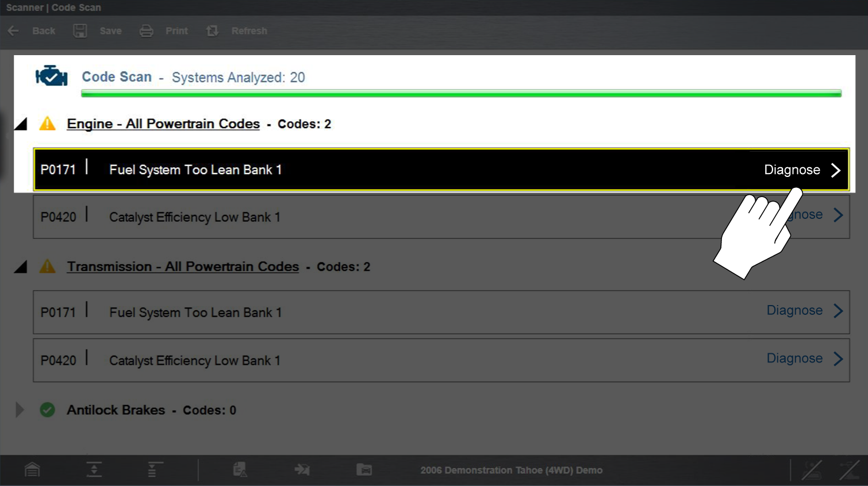The height and width of the screenshot is (486, 868).
Task: Expand the Antilock Brakes section
Action: pos(20,410)
